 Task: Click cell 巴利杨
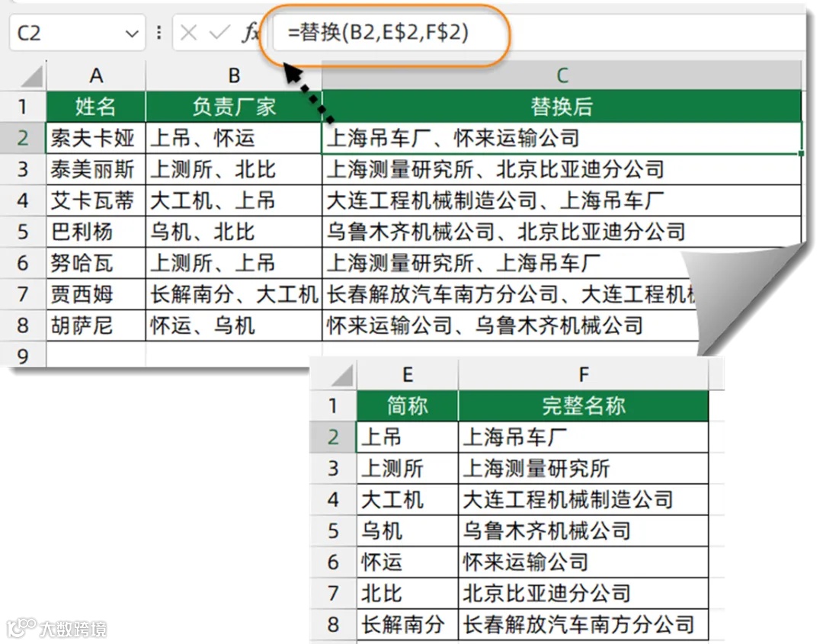click(x=96, y=232)
